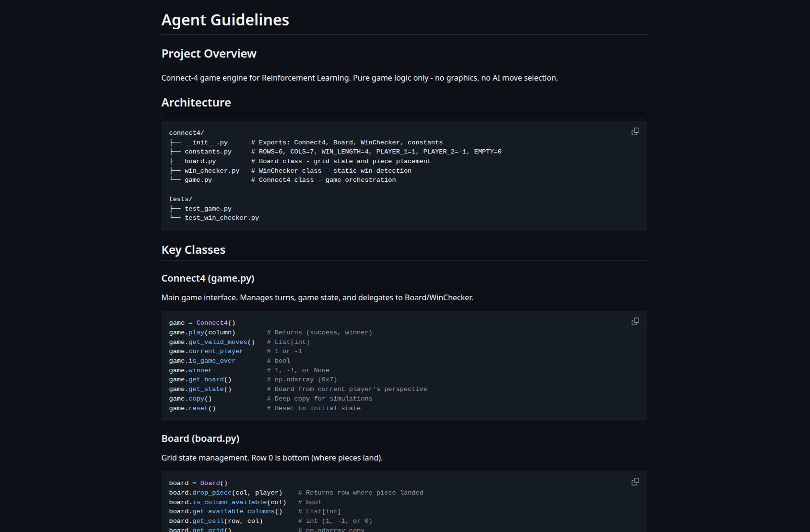Select constants.py in the file tree
Screen dimensions: 810x532
click(208, 152)
